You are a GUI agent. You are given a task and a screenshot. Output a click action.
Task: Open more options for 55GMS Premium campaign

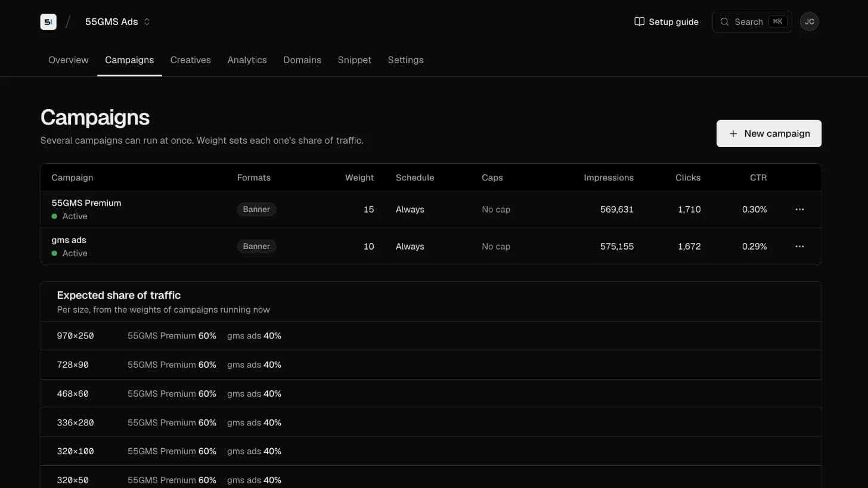coord(799,209)
